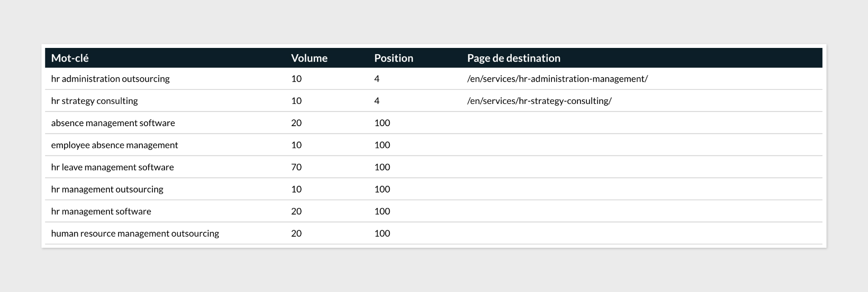The height and width of the screenshot is (292, 868).
Task: Click position 4 of hr strategy consulting
Action: point(377,101)
